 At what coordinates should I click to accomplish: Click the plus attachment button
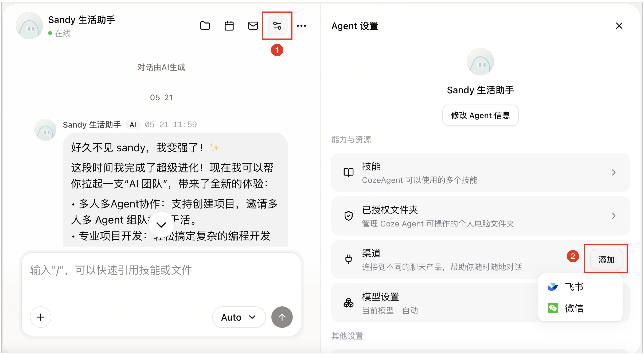coord(40,317)
